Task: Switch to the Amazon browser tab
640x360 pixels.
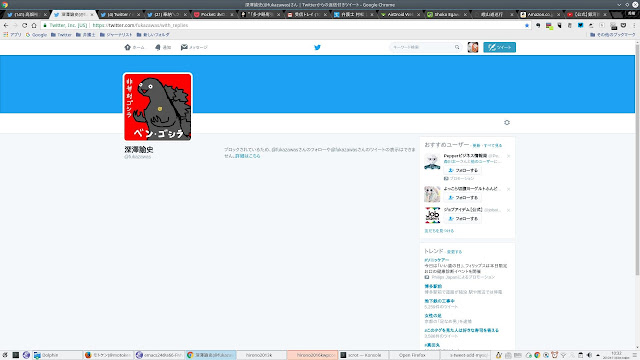Action: (x=540, y=14)
